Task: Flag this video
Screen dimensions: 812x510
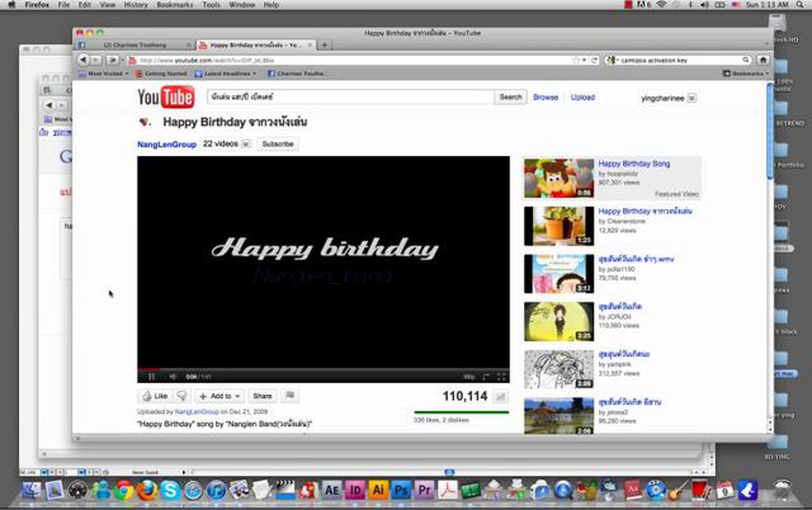Action: click(x=290, y=395)
